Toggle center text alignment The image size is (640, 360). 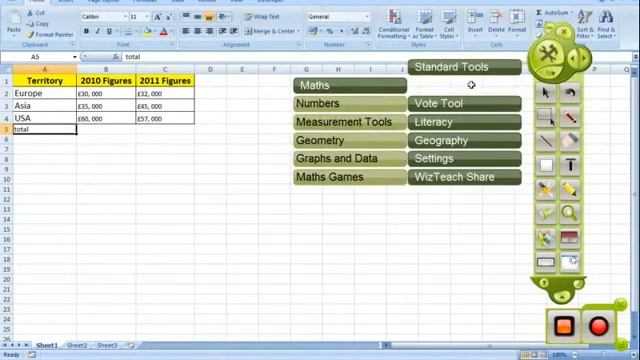pos(198,31)
